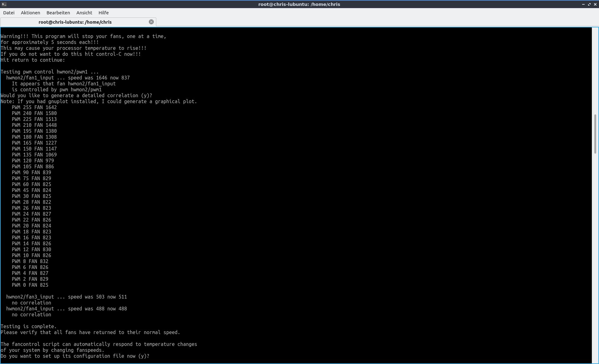The height and width of the screenshot is (364, 599).
Task: Click the 'PWM 255 FAN 1642' output line
Action: 34,107
